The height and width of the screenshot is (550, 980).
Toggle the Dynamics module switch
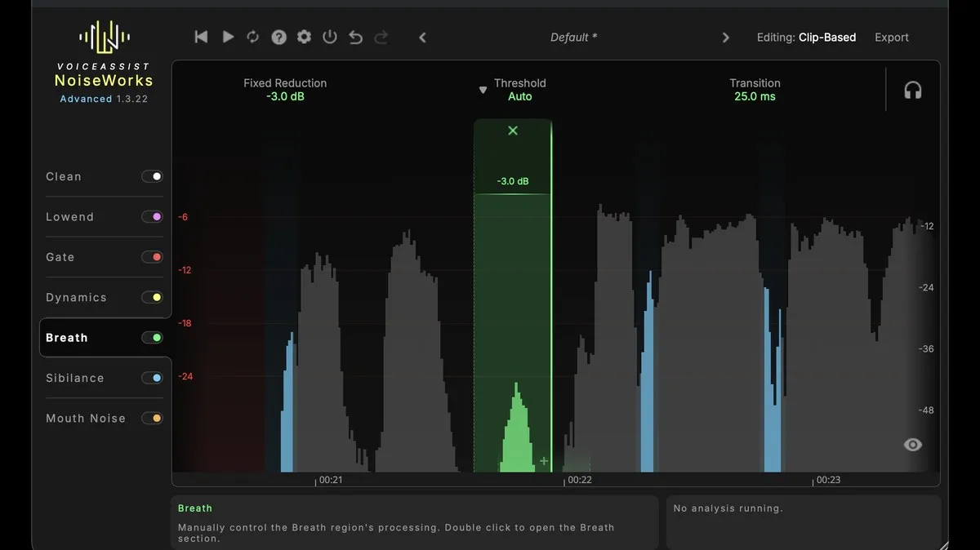pyautogui.click(x=152, y=297)
